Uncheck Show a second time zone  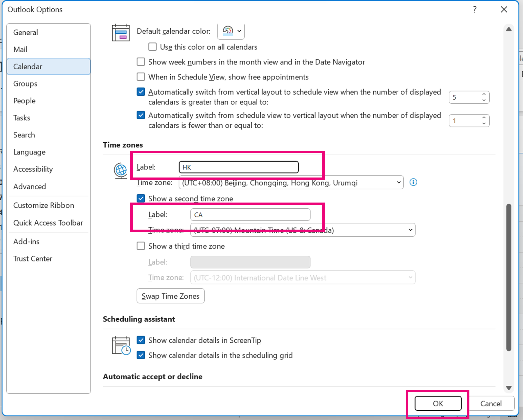point(141,198)
